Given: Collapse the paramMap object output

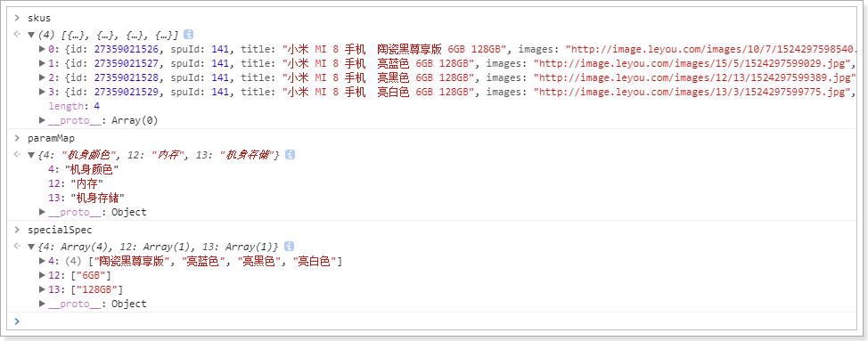Looking at the screenshot, I should tap(31, 156).
